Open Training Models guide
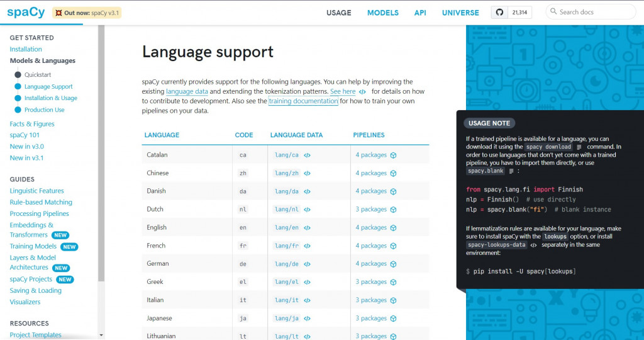This screenshot has height=340, width=644. click(33, 246)
